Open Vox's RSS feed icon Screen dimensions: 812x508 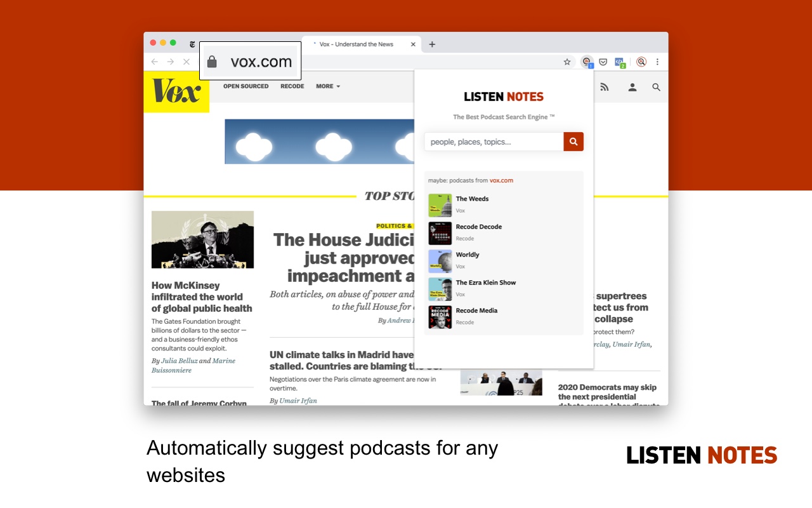[605, 87]
